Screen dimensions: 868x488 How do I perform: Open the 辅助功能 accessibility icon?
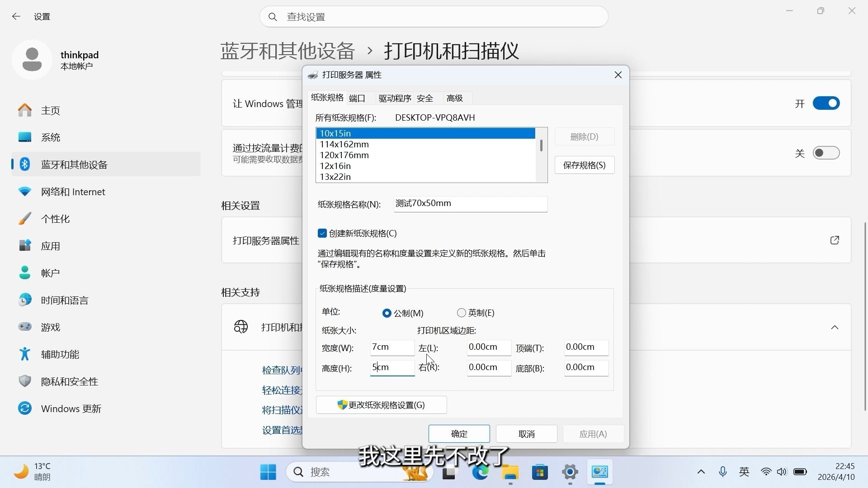tap(25, 354)
